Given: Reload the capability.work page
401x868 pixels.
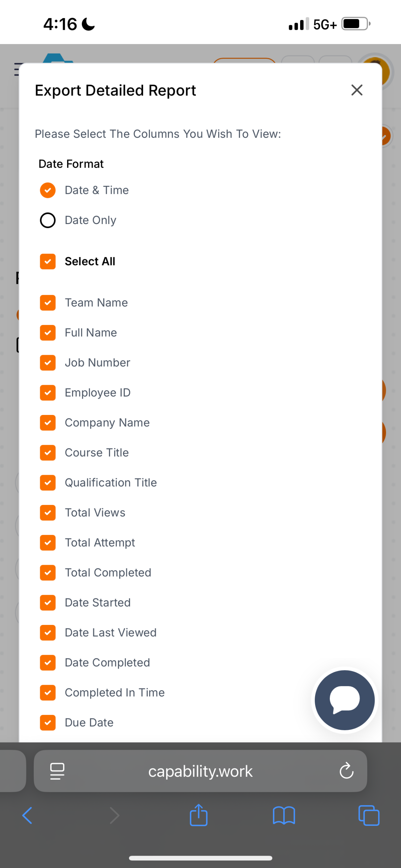Looking at the screenshot, I should pyautogui.click(x=347, y=771).
